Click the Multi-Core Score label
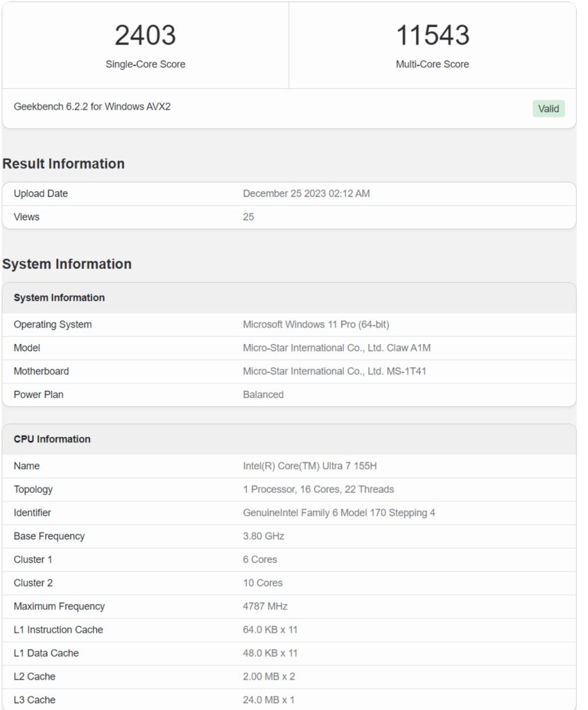The width and height of the screenshot is (588, 710). tap(432, 64)
